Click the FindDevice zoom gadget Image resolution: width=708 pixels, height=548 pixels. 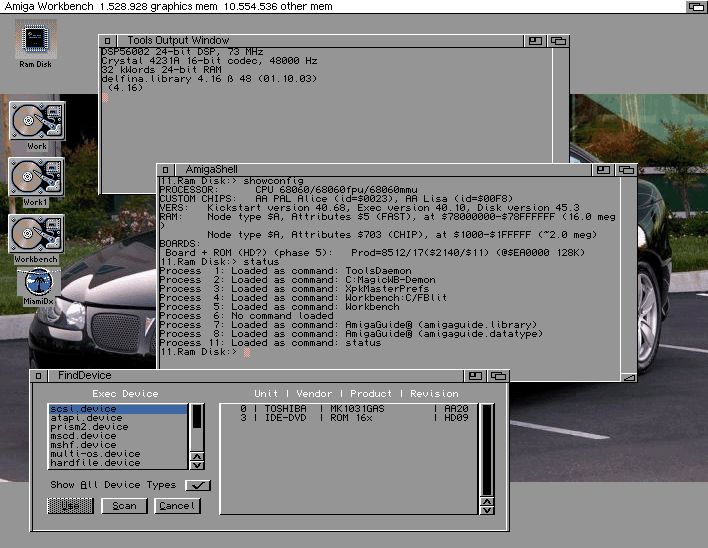475,376
